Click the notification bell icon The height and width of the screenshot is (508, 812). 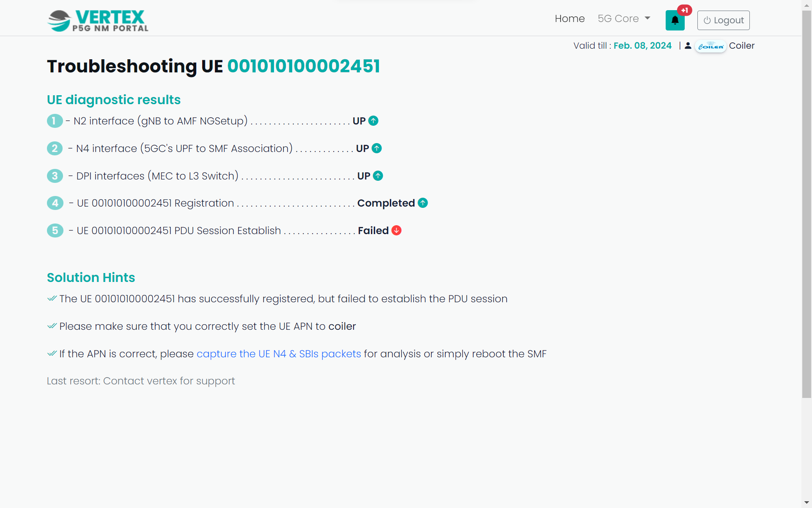(x=675, y=20)
